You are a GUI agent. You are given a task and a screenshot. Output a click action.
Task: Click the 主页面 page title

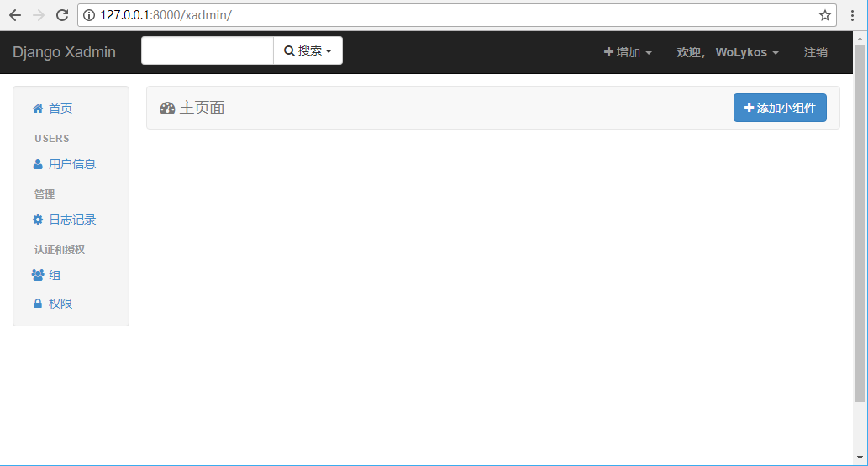click(x=202, y=108)
